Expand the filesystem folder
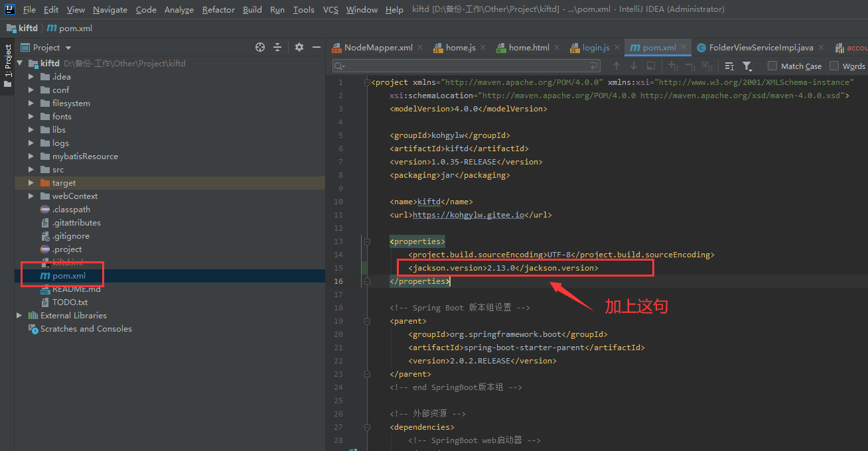The image size is (868, 451). [31, 103]
